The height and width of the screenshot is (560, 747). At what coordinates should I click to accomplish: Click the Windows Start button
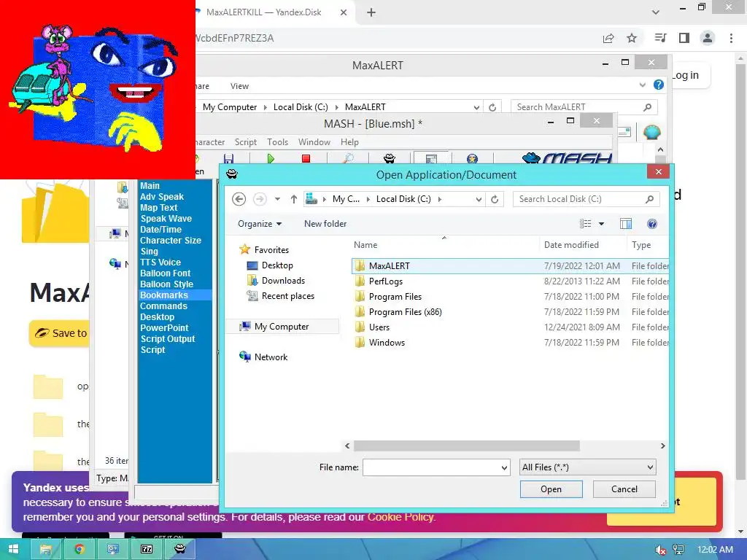coord(13,549)
